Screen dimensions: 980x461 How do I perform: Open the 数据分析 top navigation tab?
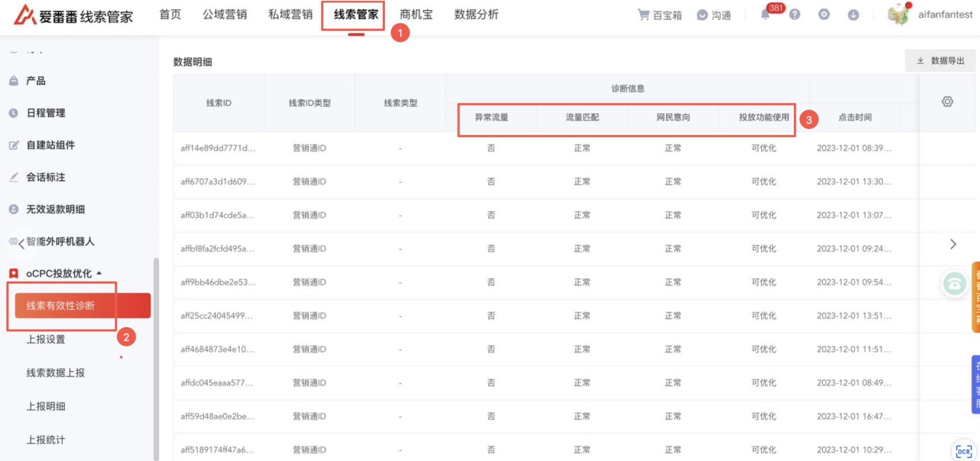[x=476, y=15]
